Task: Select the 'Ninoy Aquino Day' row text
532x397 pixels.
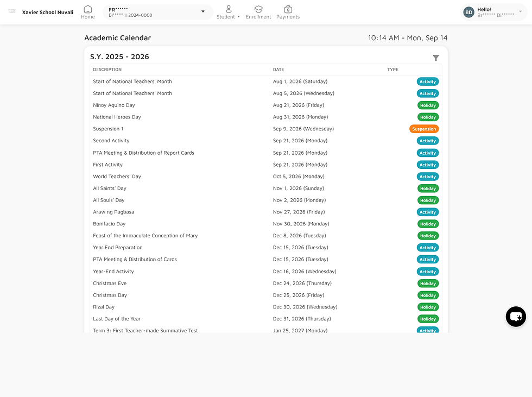Action: 114,105
